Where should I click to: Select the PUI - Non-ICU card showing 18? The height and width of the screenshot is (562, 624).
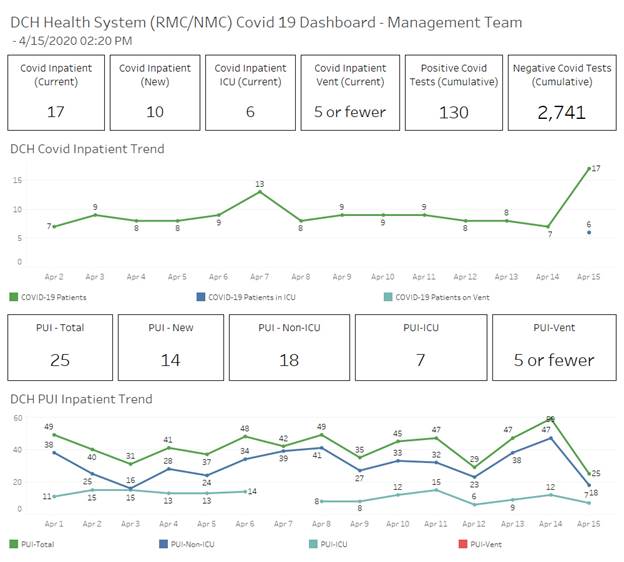coord(289,347)
